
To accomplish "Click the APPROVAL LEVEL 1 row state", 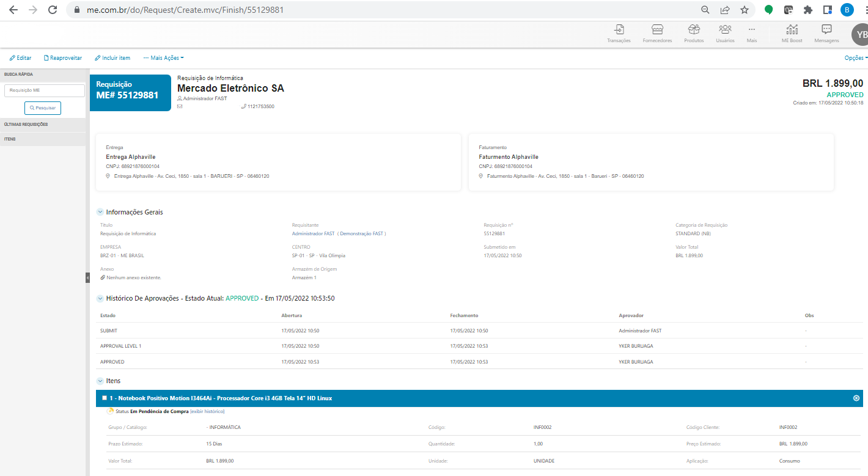I will coord(120,346).
